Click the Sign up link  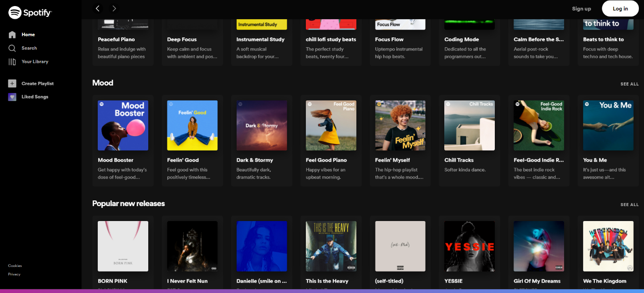point(581,8)
